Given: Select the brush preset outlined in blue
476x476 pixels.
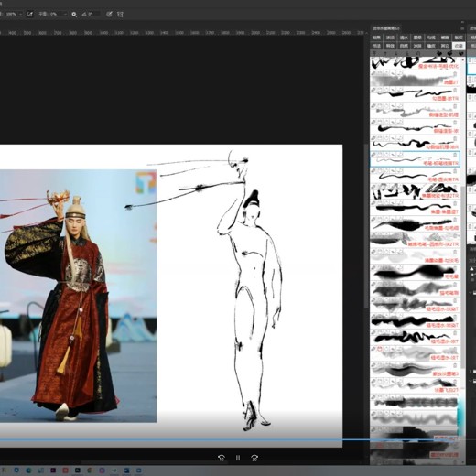Looking at the screenshot, I should point(415,159).
